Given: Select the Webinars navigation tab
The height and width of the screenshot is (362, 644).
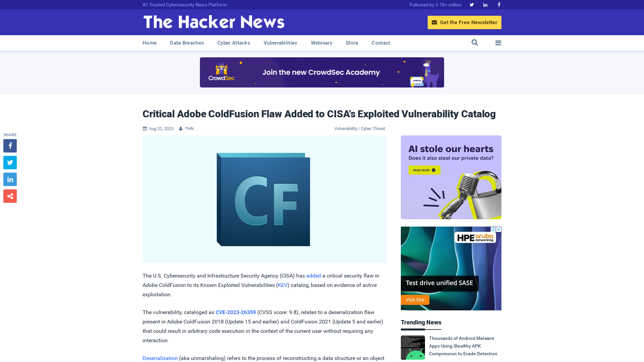Looking at the screenshot, I should [x=322, y=43].
